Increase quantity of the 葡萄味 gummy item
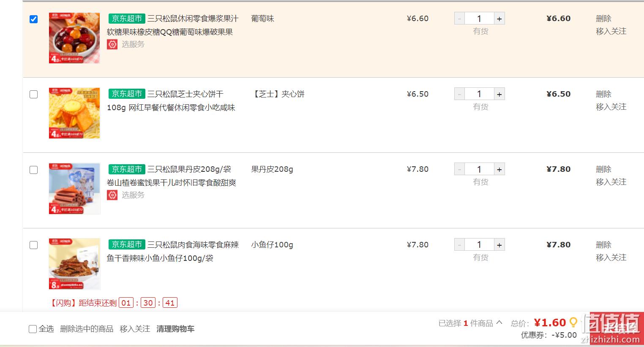644x347 pixels. (x=499, y=19)
